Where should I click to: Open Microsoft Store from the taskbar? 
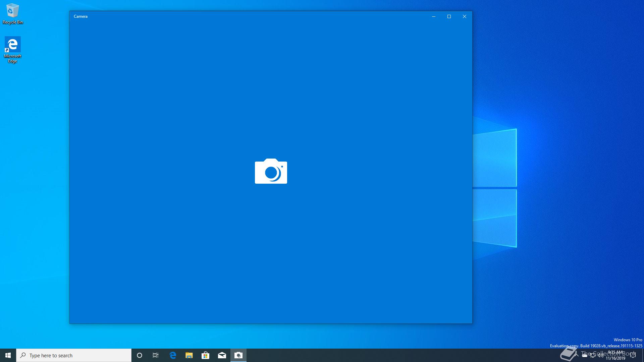tap(206, 355)
